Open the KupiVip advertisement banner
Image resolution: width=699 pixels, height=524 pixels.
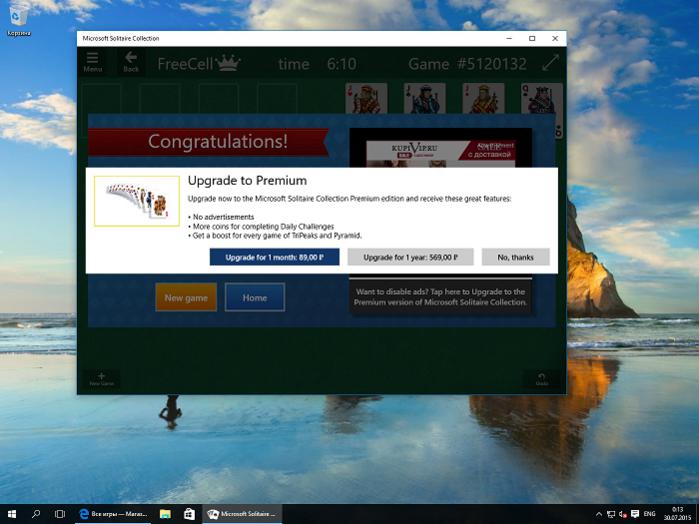(x=440, y=153)
